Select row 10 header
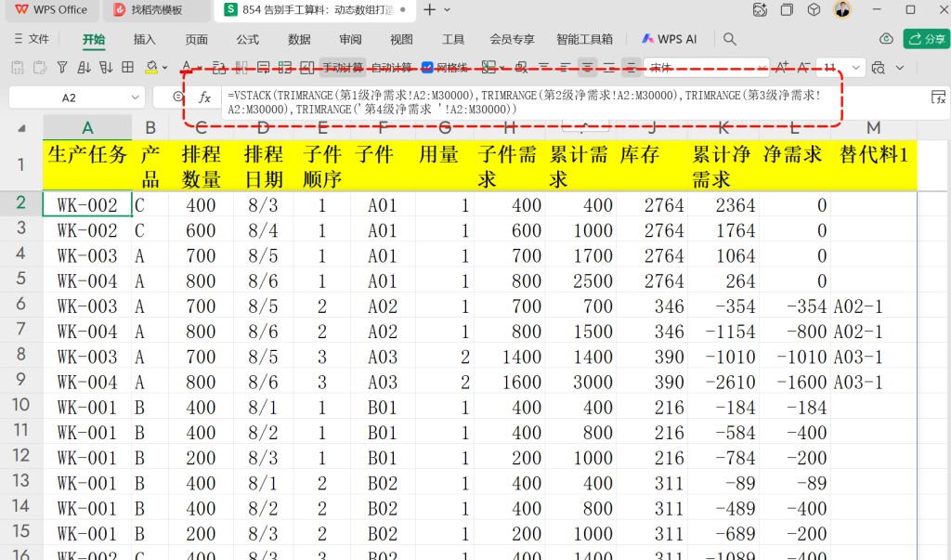The image size is (951, 560). tap(21, 405)
